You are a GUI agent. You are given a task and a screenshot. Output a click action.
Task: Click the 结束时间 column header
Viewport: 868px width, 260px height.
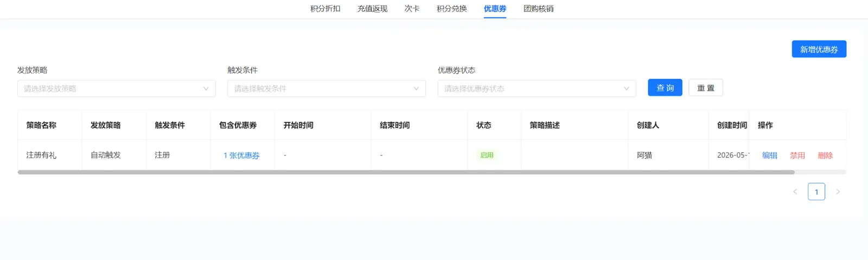(x=419, y=125)
